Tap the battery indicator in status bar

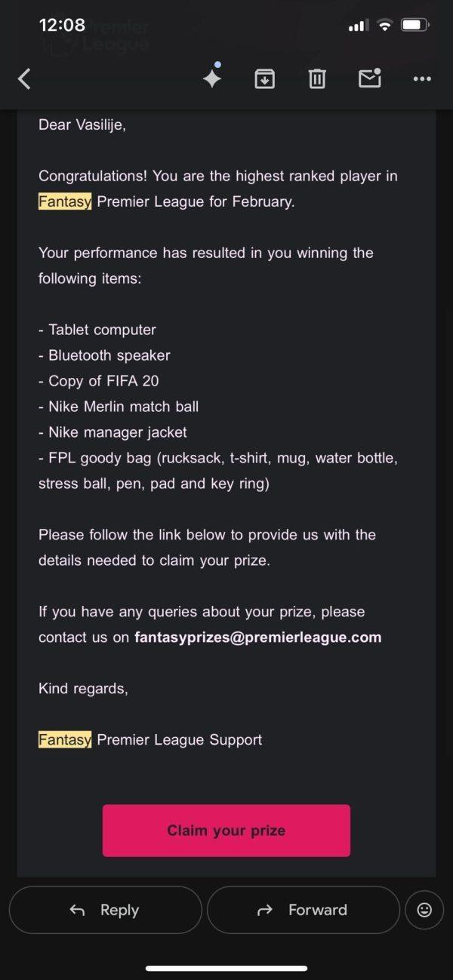click(415, 25)
